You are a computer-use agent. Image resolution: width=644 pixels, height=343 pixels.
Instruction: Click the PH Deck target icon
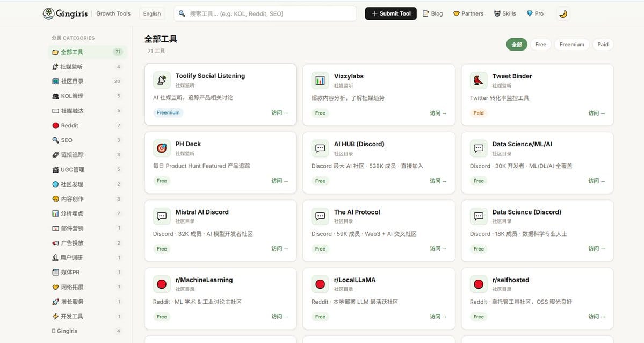[162, 148]
